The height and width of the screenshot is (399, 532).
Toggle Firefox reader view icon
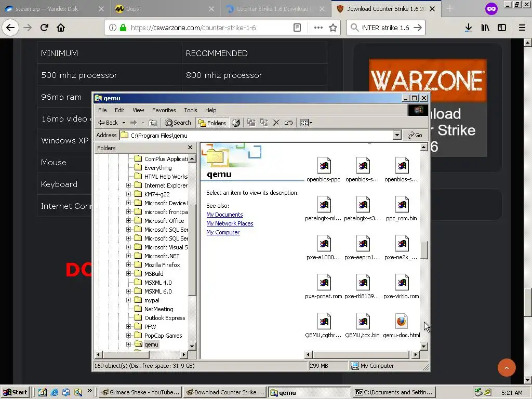297,28
